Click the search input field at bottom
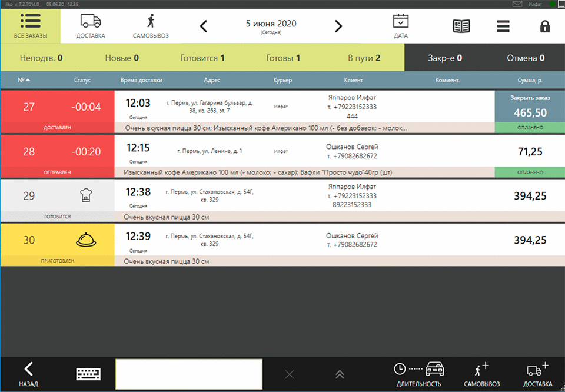The image size is (565, 392). [188, 374]
